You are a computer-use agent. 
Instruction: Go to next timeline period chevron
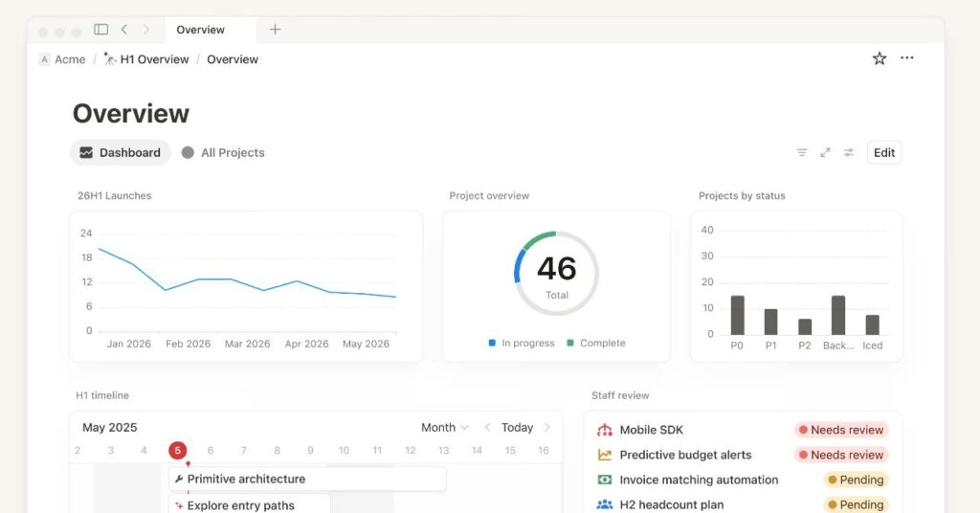(x=547, y=428)
